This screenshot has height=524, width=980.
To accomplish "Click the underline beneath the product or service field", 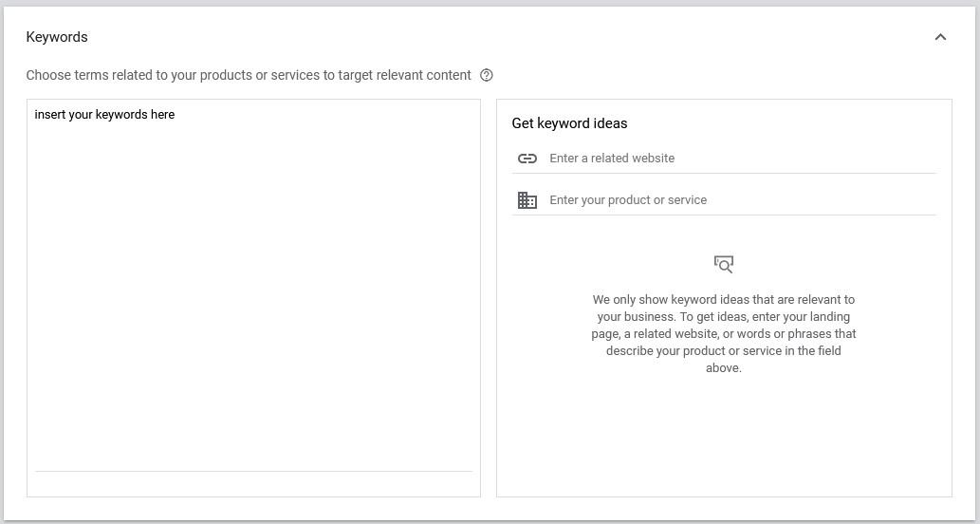I will pyautogui.click(x=724, y=215).
